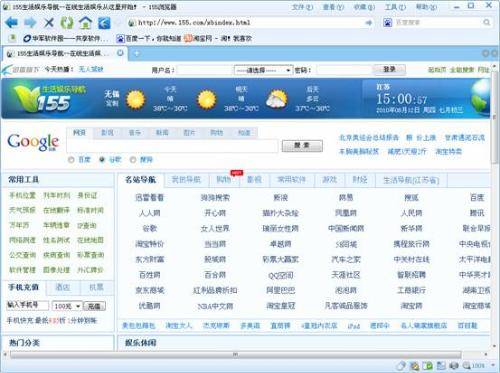This screenshot has width=500, height=373.
Task: Open the Baidu search engine icon
Action: click(x=387, y=23)
